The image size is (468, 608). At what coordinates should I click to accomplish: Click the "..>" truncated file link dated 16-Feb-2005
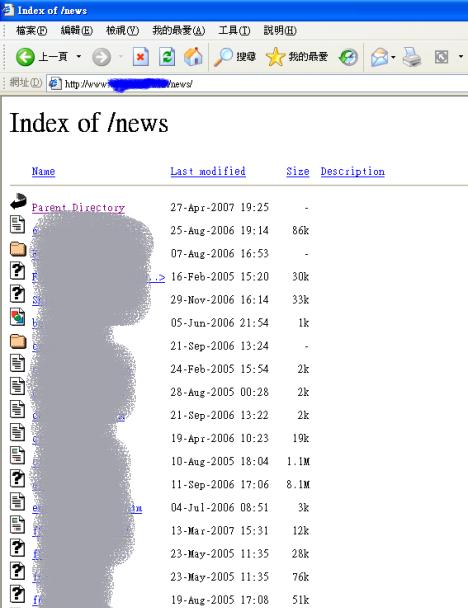click(x=157, y=278)
